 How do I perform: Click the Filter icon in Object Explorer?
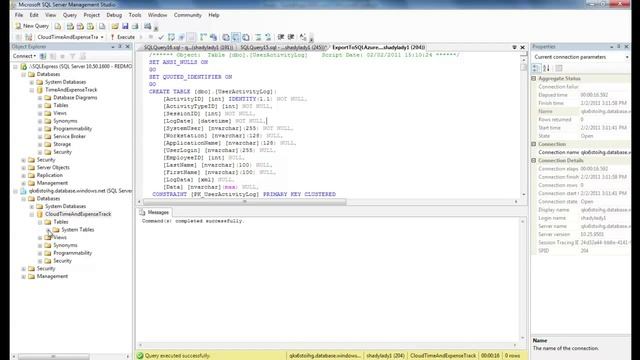pyautogui.click(x=73, y=56)
